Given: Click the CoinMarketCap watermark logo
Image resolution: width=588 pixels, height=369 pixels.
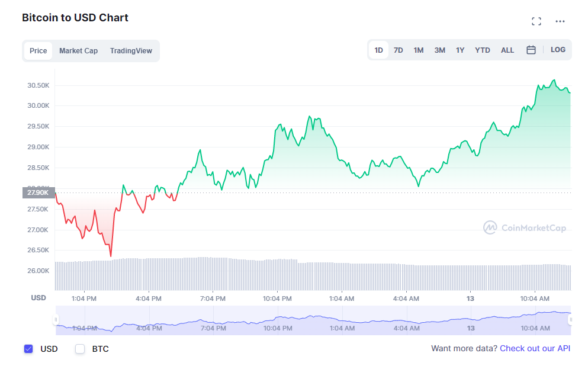Looking at the screenshot, I should pos(524,228).
